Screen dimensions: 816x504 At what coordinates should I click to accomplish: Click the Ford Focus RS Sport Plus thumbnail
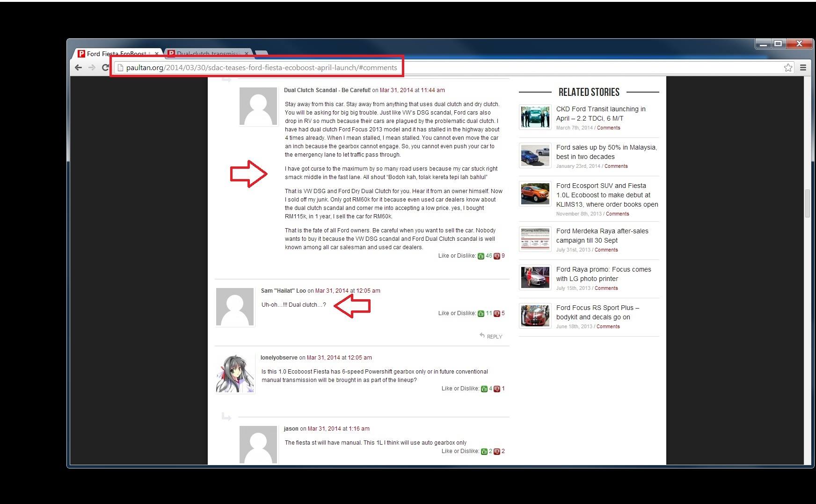tap(535, 316)
